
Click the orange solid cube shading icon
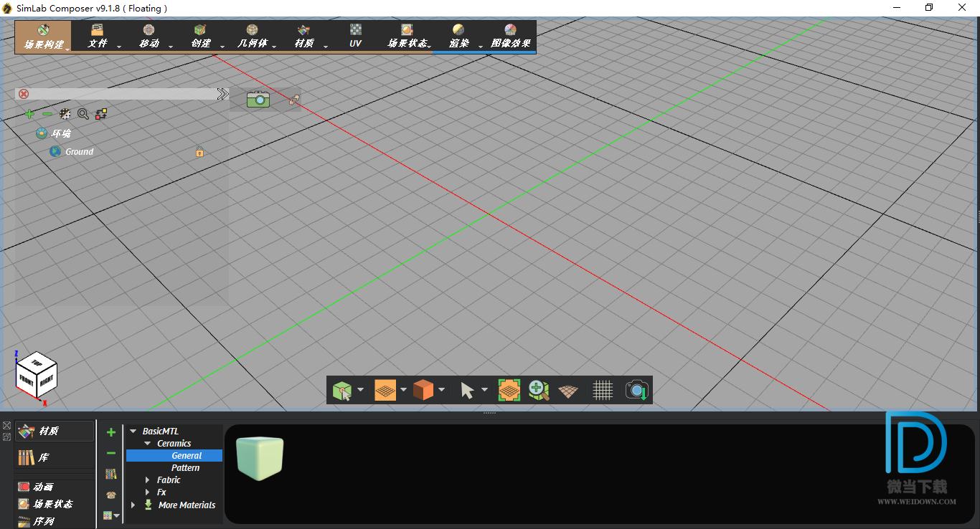tap(423, 391)
